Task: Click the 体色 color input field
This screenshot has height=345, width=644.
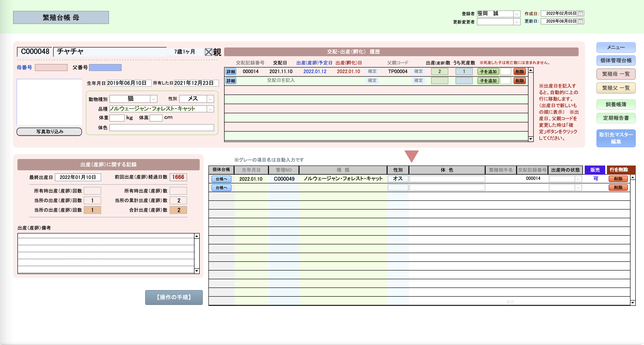Action: click(x=162, y=128)
